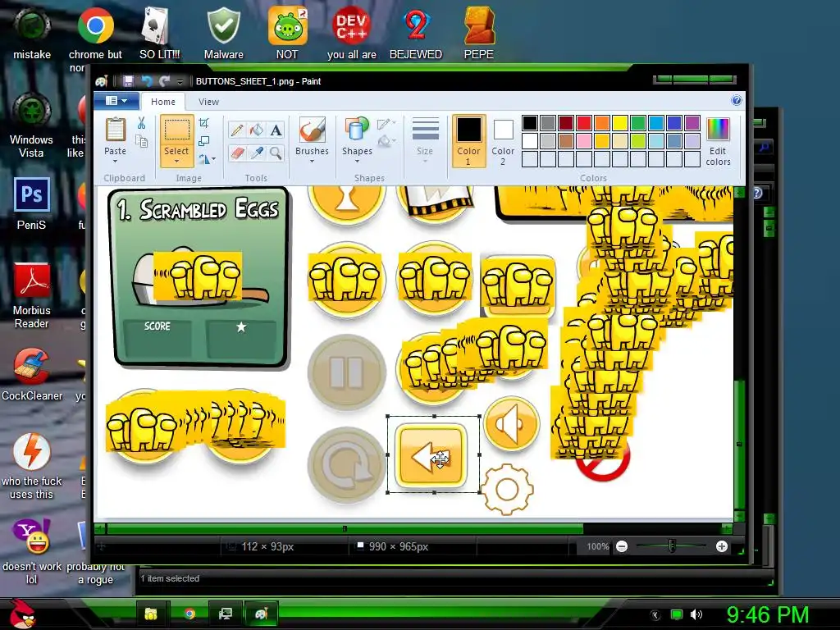Open the Paste dropdown arrow
840x630 pixels.
point(115,161)
